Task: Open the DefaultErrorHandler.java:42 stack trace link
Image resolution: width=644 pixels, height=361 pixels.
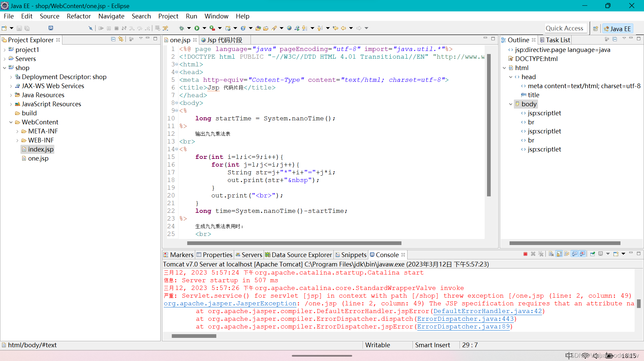Action: point(488,311)
